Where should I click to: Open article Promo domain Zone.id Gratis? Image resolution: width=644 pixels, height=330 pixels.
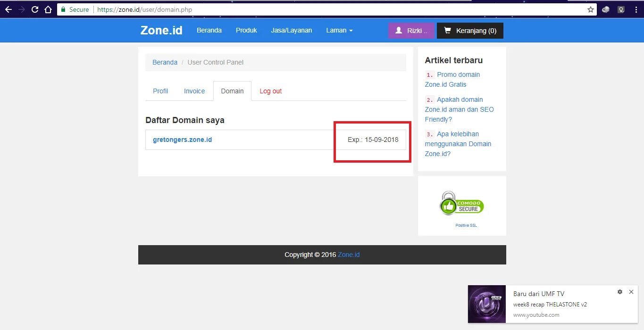452,80
